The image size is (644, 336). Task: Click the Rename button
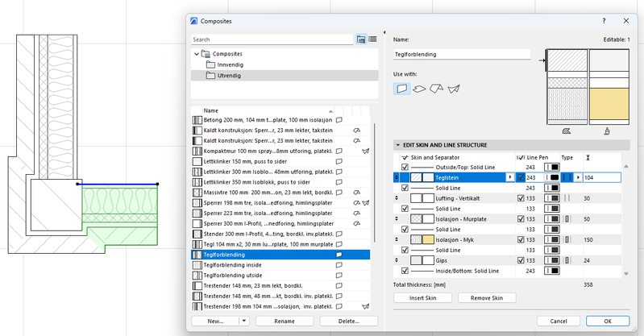click(285, 321)
